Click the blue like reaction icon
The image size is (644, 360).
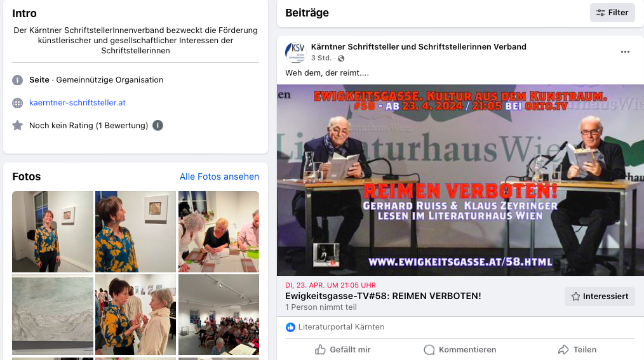click(290, 327)
